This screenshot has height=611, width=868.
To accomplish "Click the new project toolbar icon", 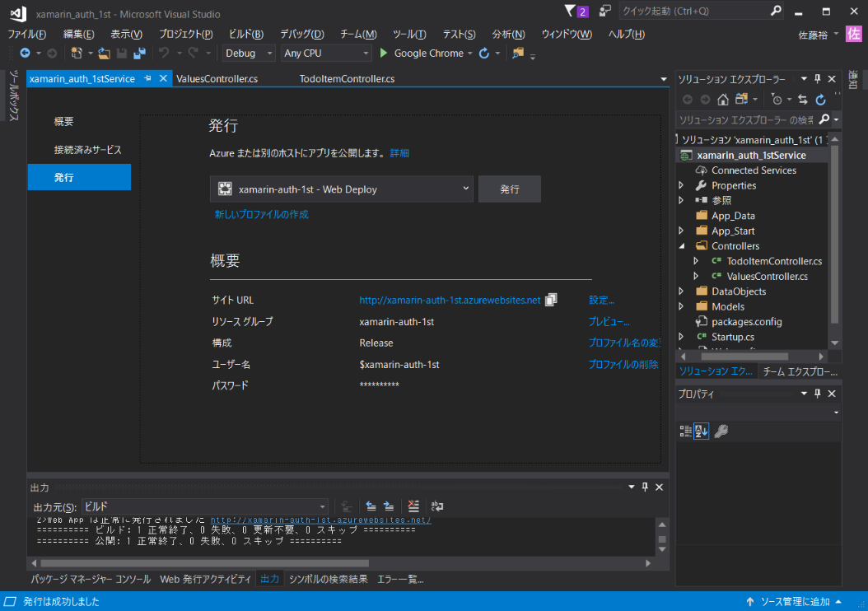I will pyautogui.click(x=77, y=54).
